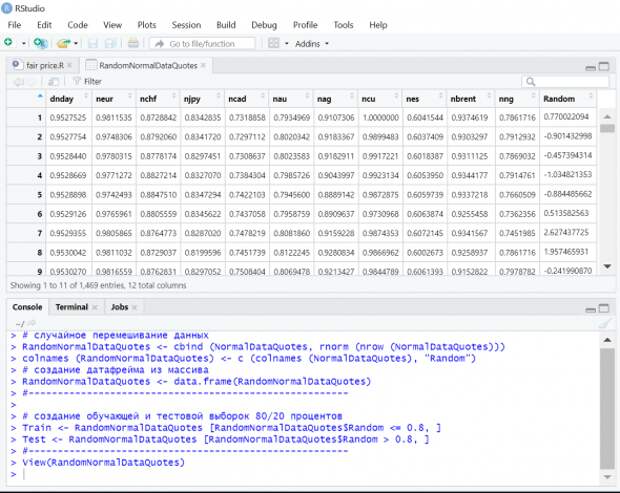The height and width of the screenshot is (493, 620).
Task: Open the Profile menu
Action: click(305, 25)
